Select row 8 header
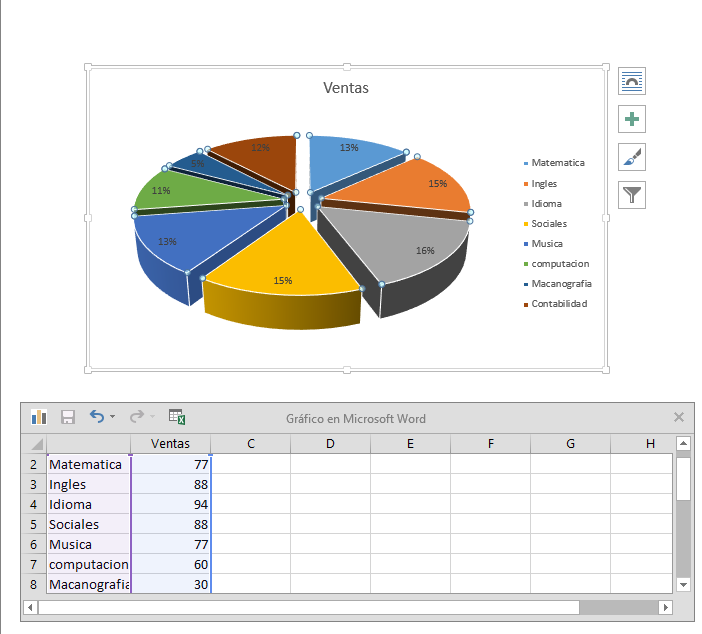This screenshot has height=634, width=702. (34, 584)
